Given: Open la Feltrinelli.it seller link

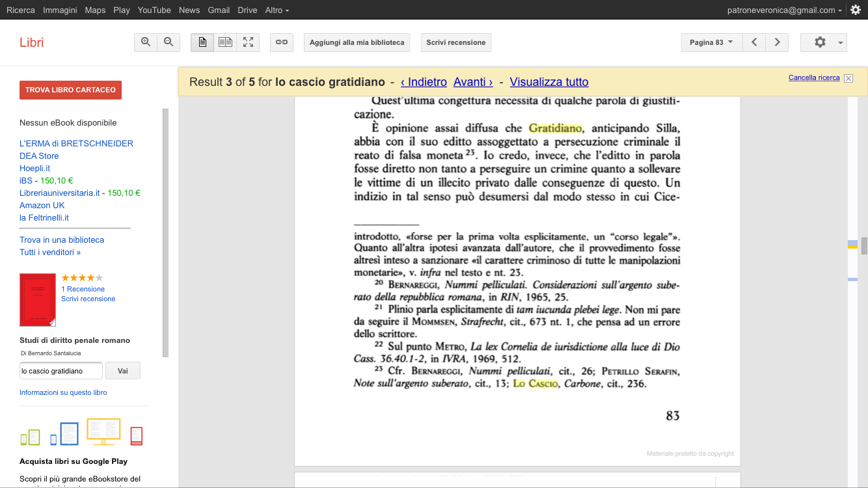Looking at the screenshot, I should coord(44,217).
